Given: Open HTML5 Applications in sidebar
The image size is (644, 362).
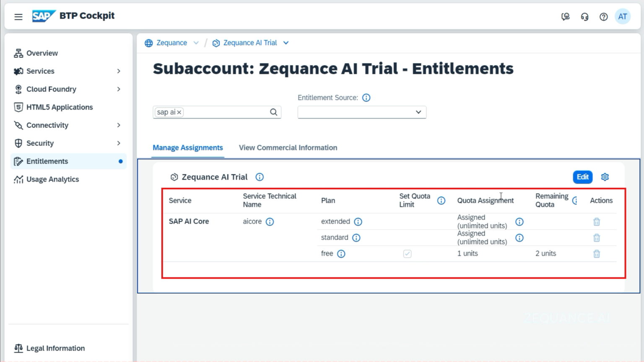Looking at the screenshot, I should click(x=68, y=107).
